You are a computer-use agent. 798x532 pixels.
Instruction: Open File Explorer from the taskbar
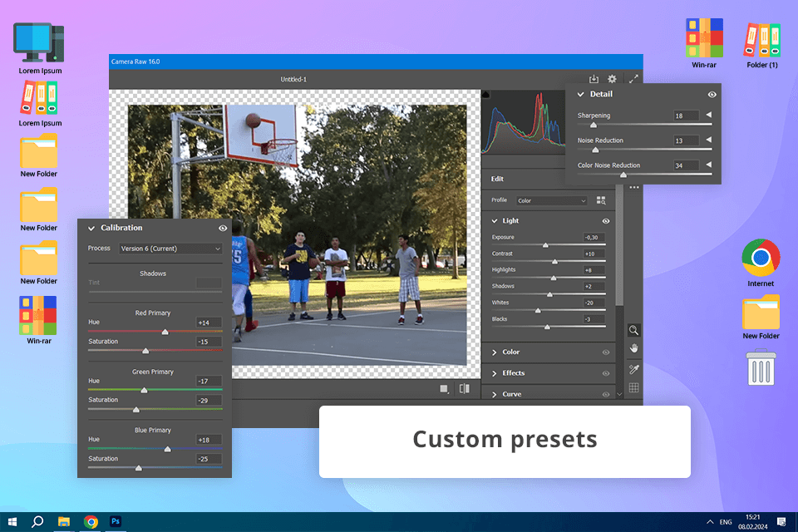[x=64, y=522]
